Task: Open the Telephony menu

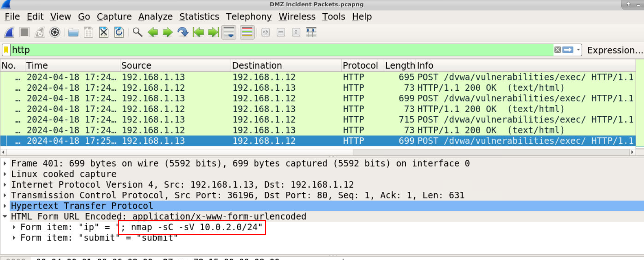Action: tap(249, 17)
